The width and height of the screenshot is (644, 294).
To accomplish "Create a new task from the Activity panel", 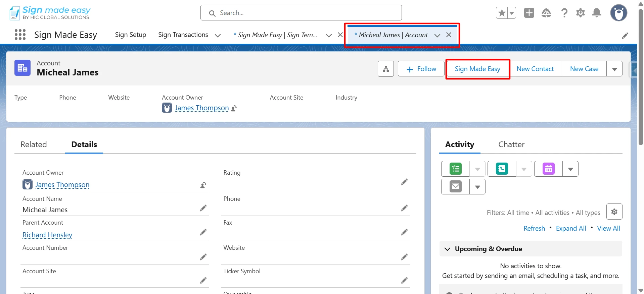I will coord(456,169).
